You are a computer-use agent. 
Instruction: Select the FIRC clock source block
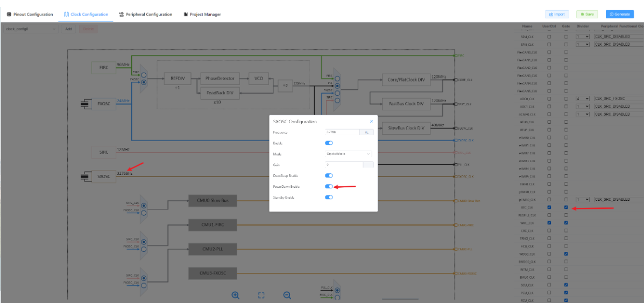pyautogui.click(x=103, y=68)
